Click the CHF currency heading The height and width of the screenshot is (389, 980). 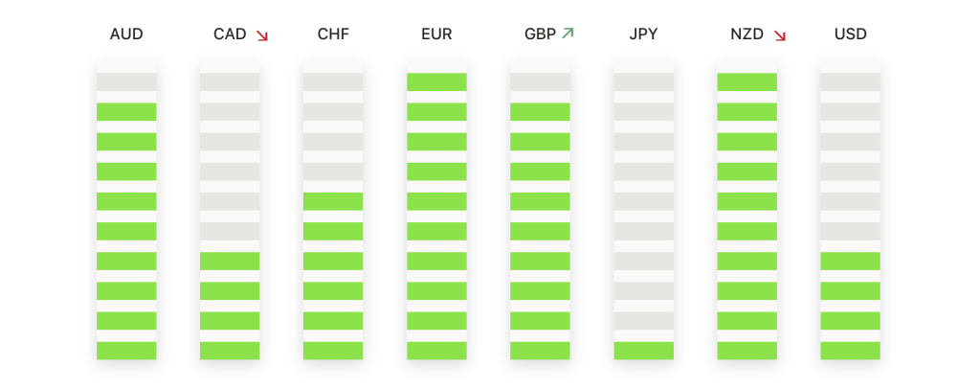[333, 34]
